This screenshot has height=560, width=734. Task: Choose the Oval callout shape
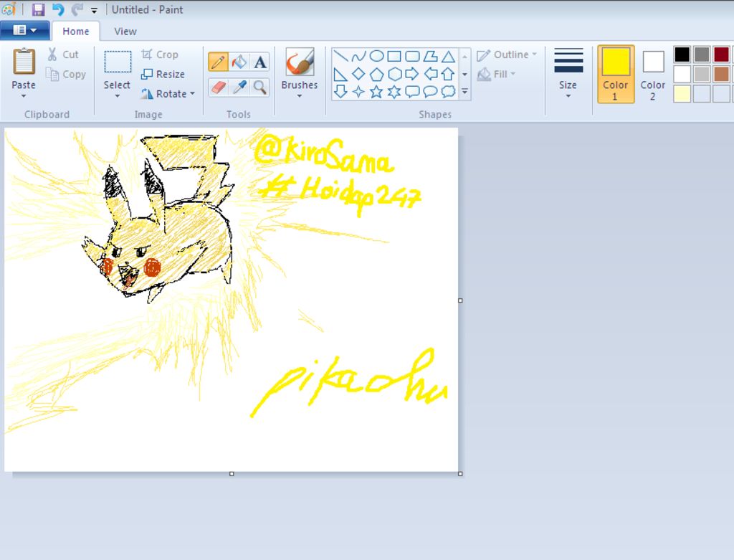430,91
